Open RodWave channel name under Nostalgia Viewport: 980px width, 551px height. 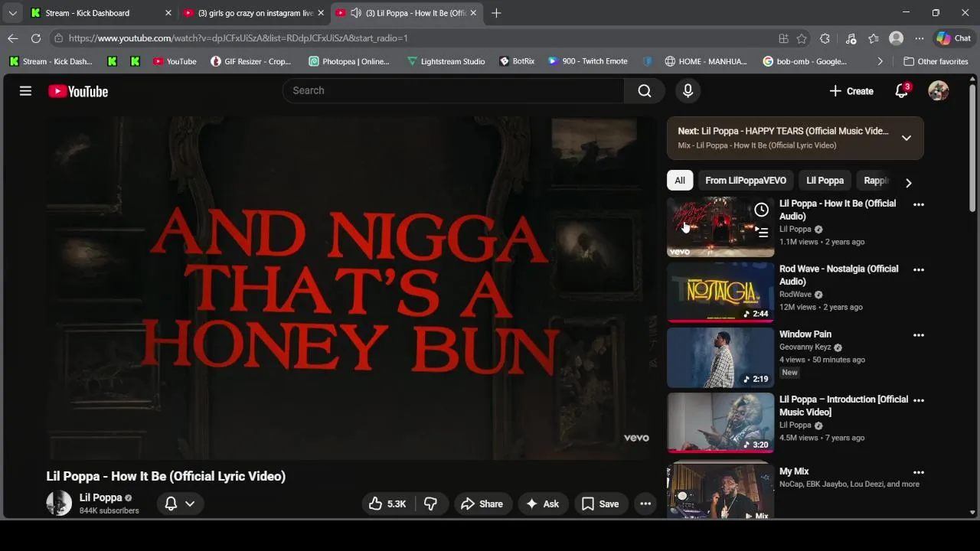tap(795, 295)
